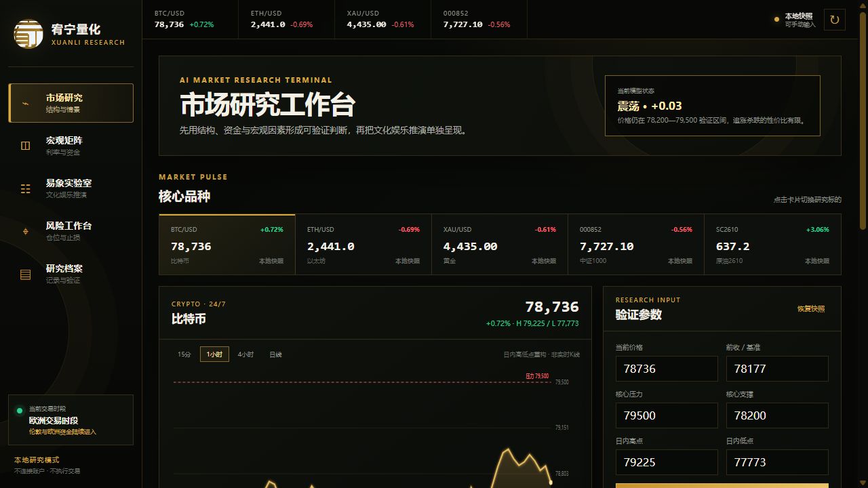
Task: Click the 欧洲交易时段 session panel
Action: click(x=71, y=420)
